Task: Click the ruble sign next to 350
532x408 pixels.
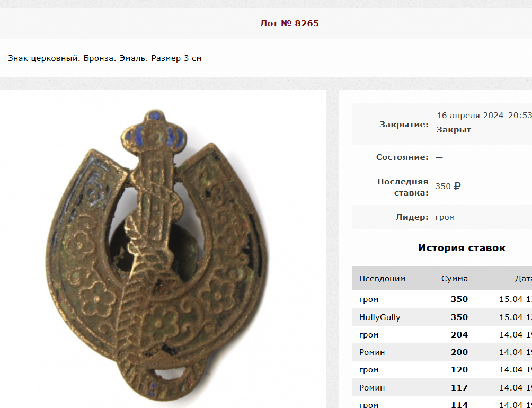Action: coord(457,186)
